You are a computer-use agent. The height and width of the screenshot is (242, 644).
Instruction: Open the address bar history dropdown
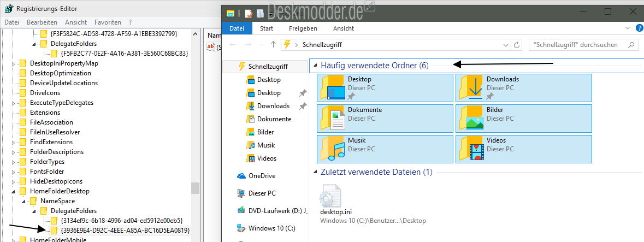(507, 45)
